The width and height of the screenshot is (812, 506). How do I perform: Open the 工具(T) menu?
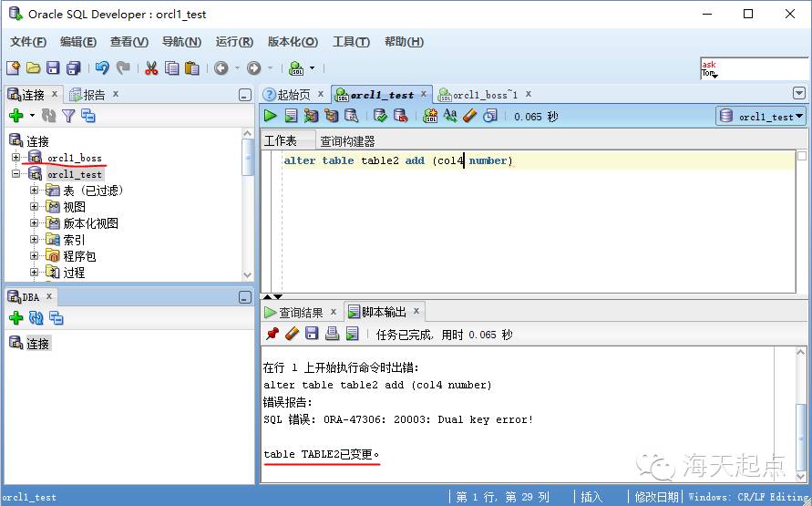(x=351, y=42)
